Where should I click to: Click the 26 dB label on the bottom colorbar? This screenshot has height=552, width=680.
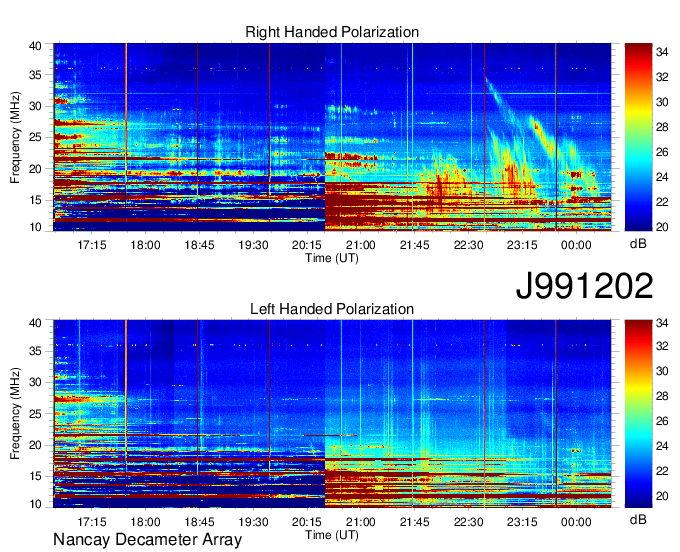tap(662, 421)
